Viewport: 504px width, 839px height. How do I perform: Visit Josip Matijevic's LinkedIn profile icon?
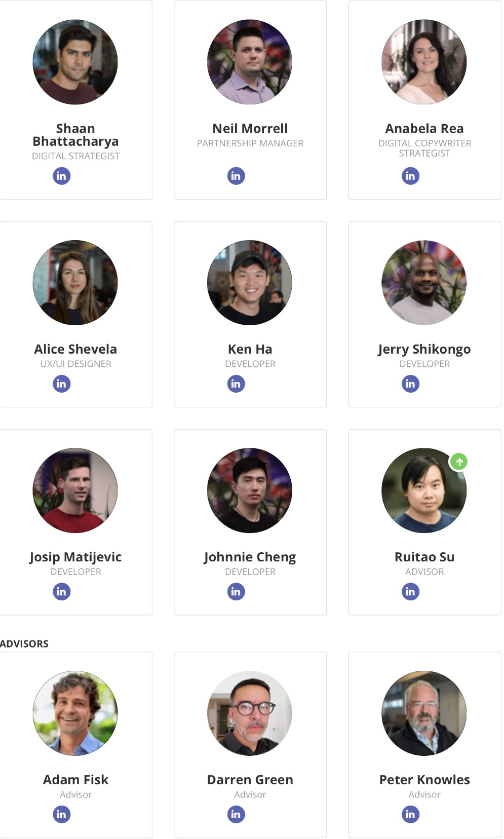(x=62, y=591)
